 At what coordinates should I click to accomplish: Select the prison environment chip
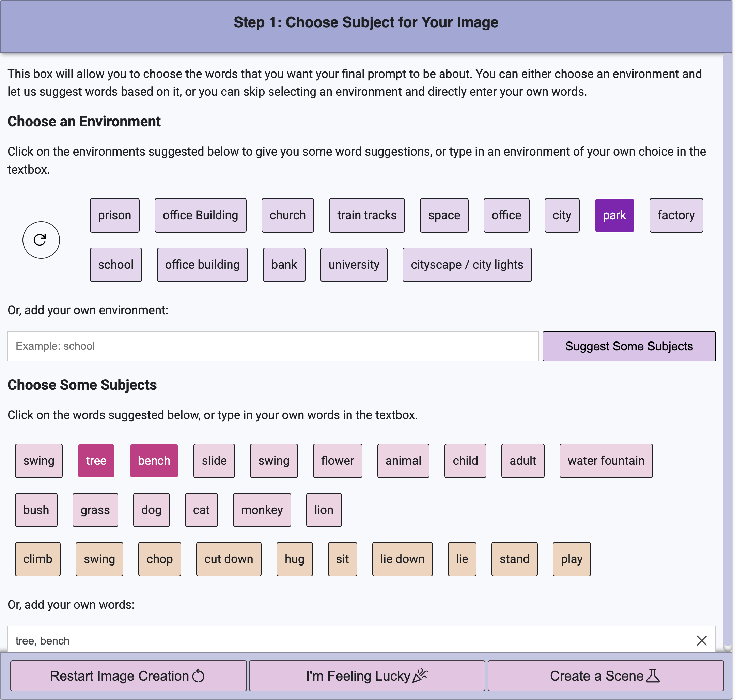[114, 215]
